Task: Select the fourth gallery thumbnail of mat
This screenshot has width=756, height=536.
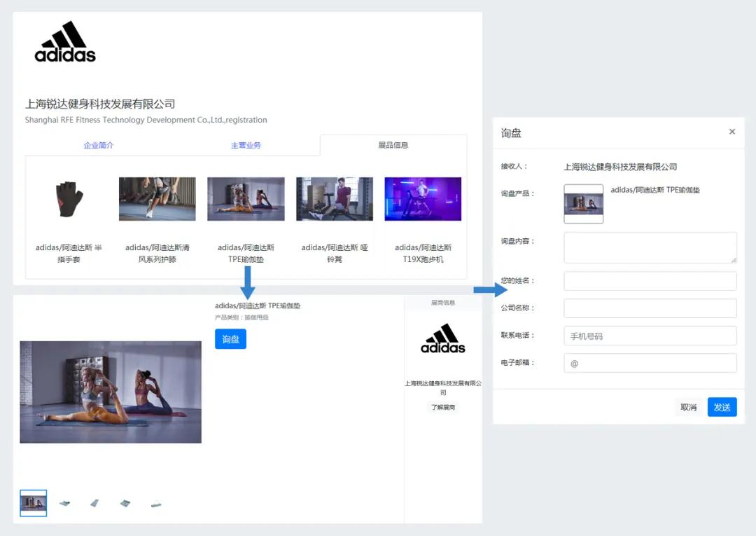Action: coord(125,503)
